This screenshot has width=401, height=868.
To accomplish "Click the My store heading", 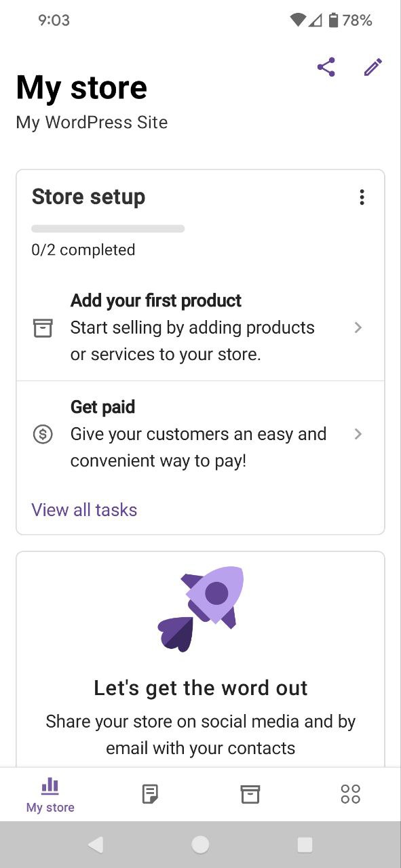I will pos(81,86).
